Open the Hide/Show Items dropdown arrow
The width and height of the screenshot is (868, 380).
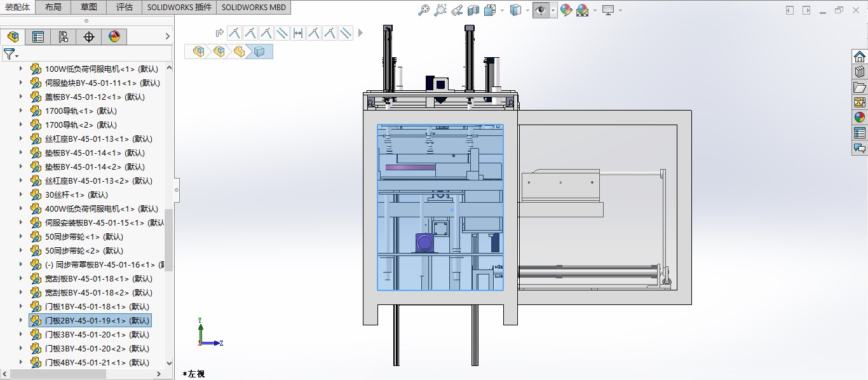[553, 10]
